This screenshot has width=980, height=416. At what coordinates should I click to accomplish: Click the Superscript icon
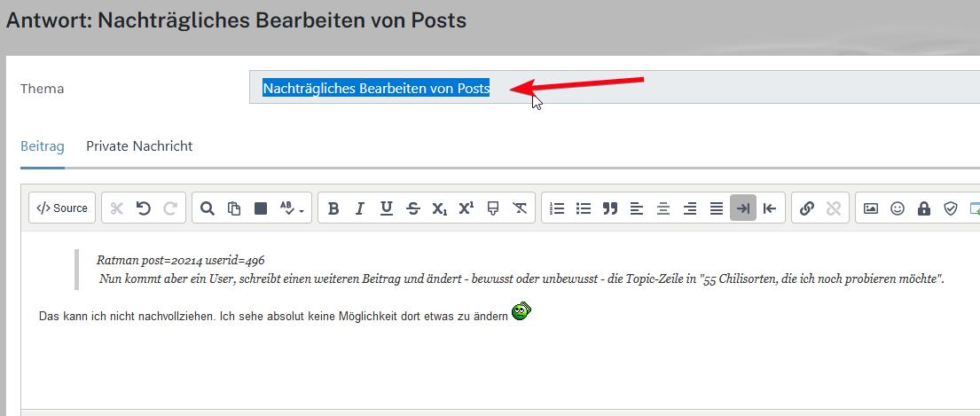[466, 208]
